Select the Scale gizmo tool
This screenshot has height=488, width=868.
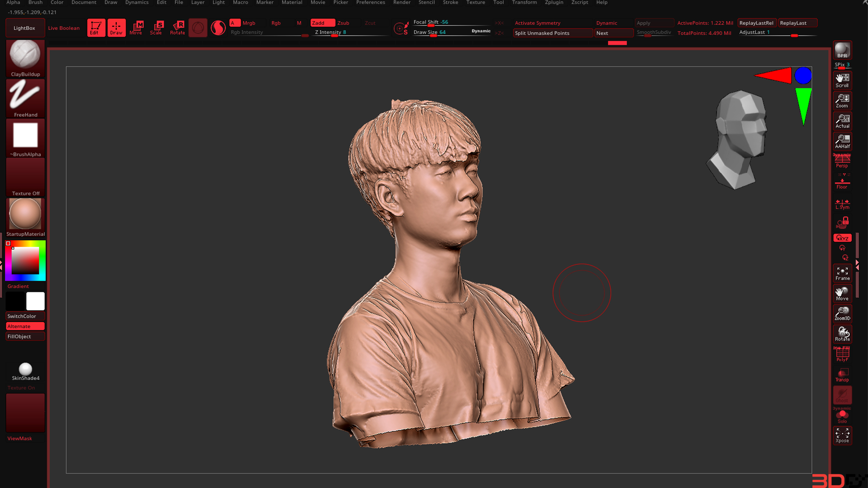pos(156,28)
